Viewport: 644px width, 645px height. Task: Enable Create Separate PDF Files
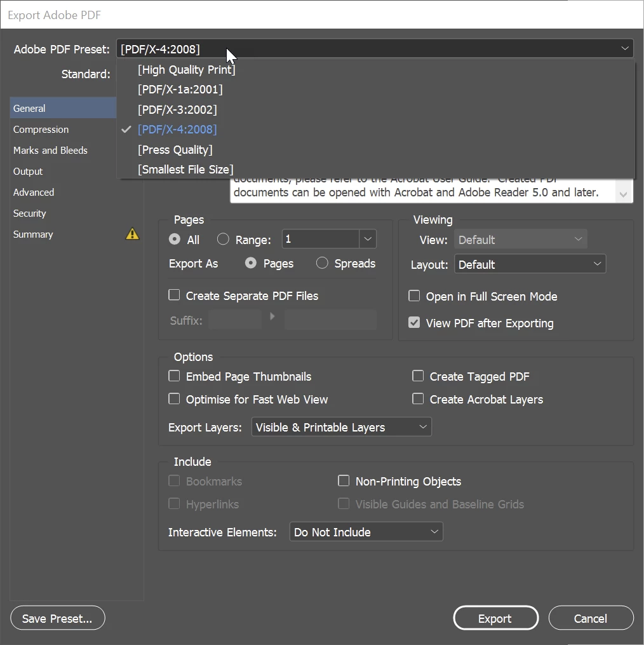click(174, 295)
